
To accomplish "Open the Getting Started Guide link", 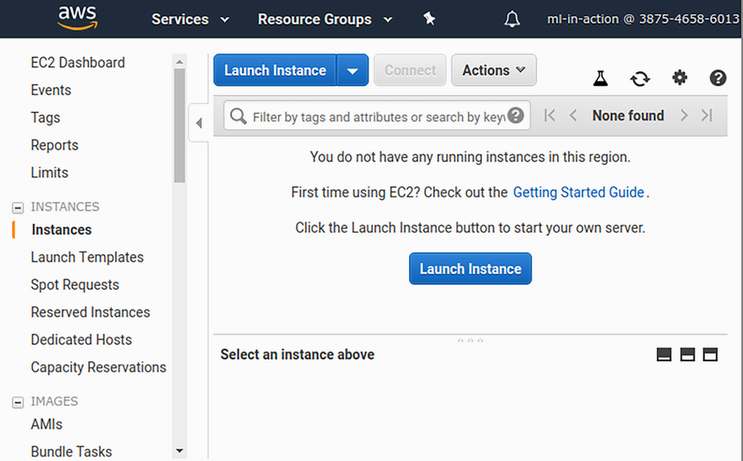I will [x=579, y=192].
